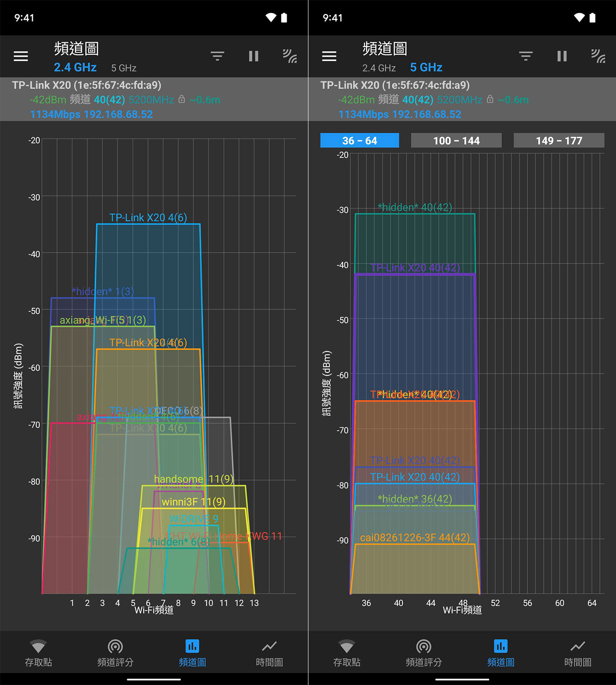Tap Wi-Fi scan icon in left screen
This screenshot has height=685, width=616.
pos(290,56)
